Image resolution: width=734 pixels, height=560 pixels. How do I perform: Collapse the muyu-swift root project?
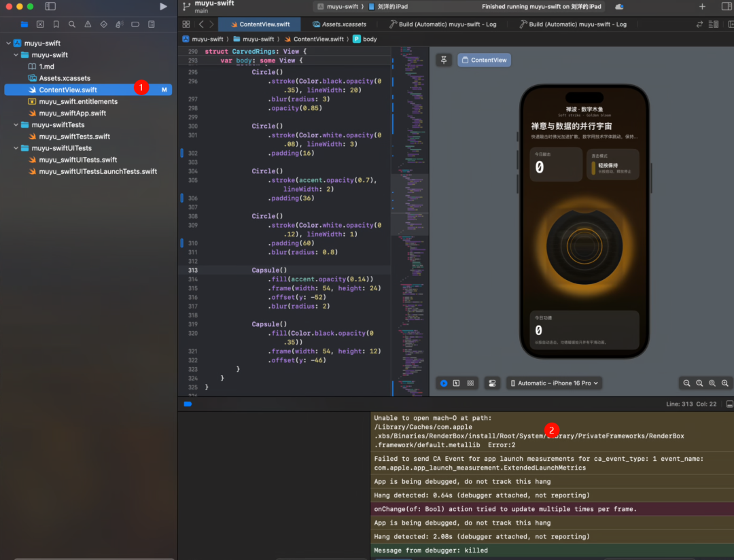8,43
